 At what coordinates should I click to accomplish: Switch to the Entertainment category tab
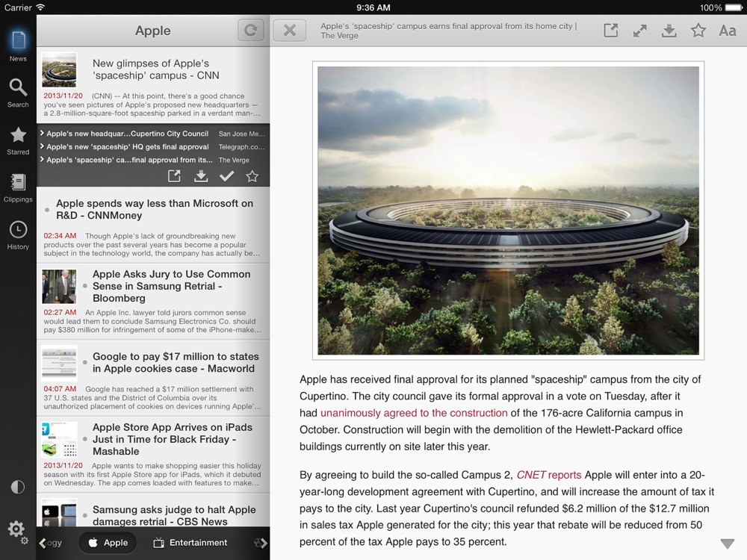coord(190,542)
